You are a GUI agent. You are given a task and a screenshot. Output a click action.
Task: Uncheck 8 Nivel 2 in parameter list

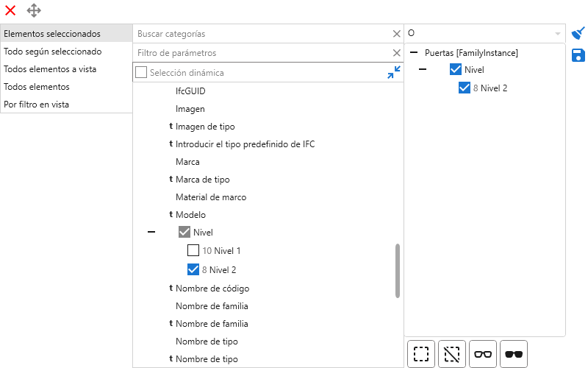click(193, 269)
